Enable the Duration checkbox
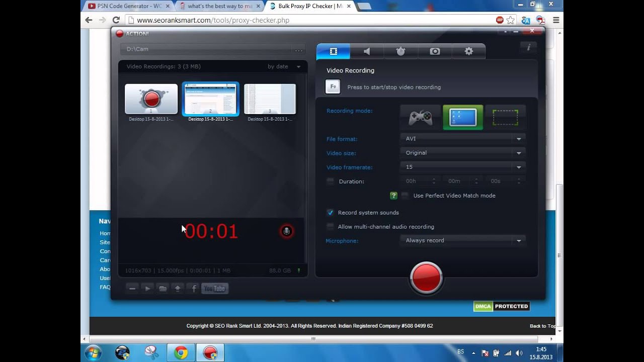The width and height of the screenshot is (644, 362). click(330, 182)
